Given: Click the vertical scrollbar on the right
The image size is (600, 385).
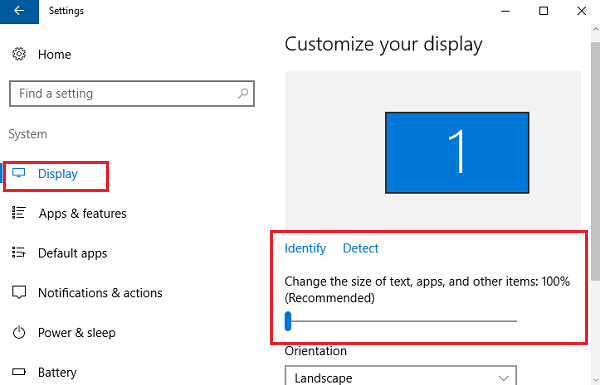Looking at the screenshot, I should coord(595,161).
